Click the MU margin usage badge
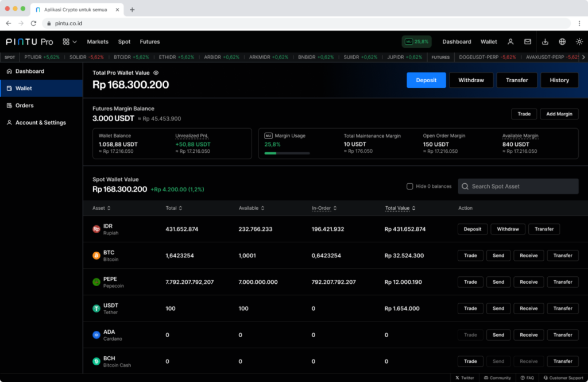 (417, 42)
